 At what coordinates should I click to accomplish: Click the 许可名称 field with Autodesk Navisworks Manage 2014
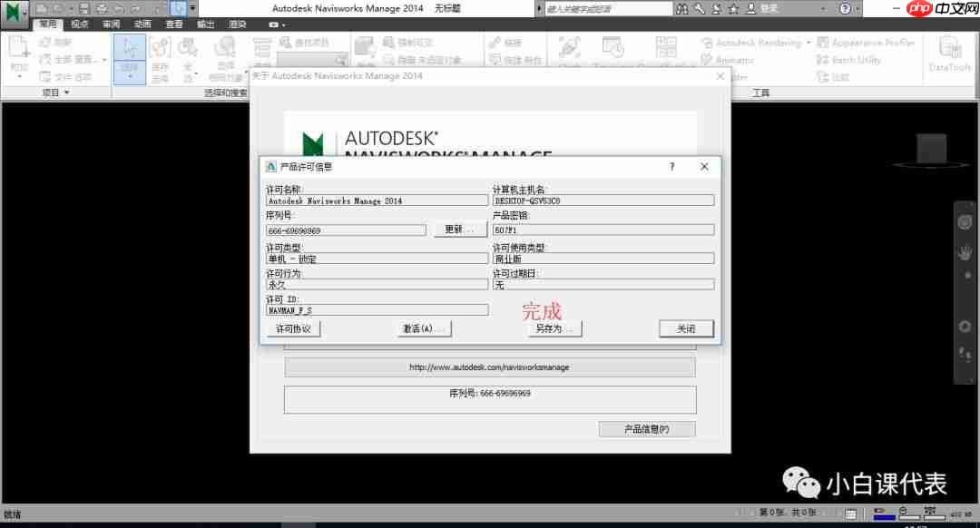(x=377, y=200)
